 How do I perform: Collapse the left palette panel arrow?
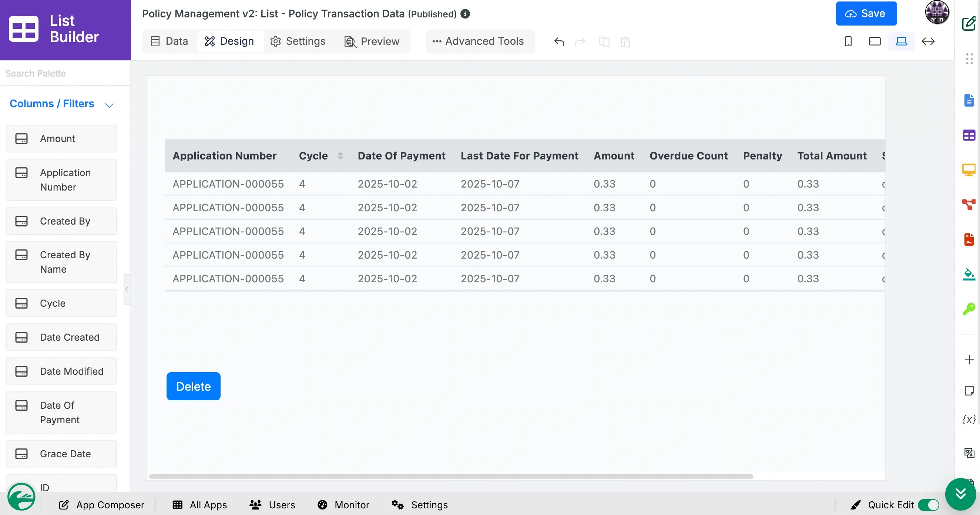127,289
